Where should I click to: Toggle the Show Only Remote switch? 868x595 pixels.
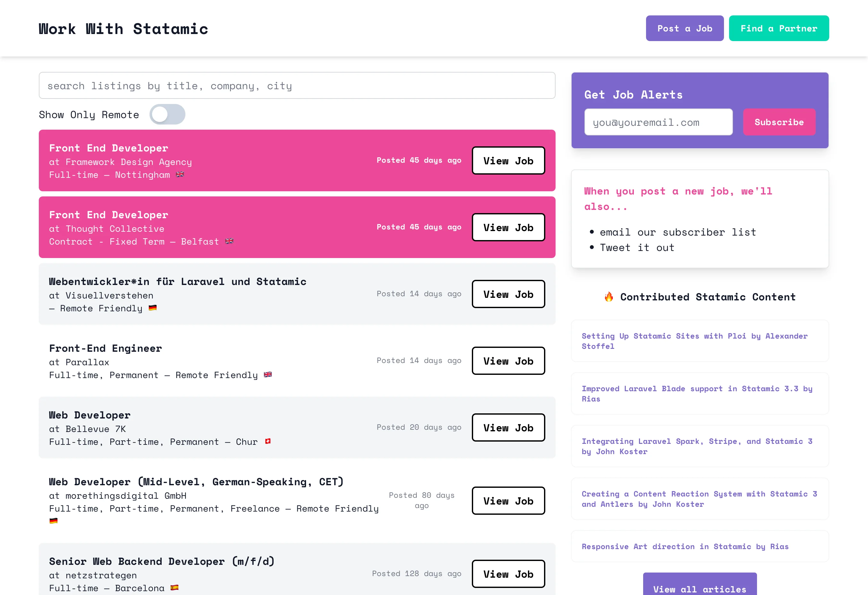(x=167, y=114)
